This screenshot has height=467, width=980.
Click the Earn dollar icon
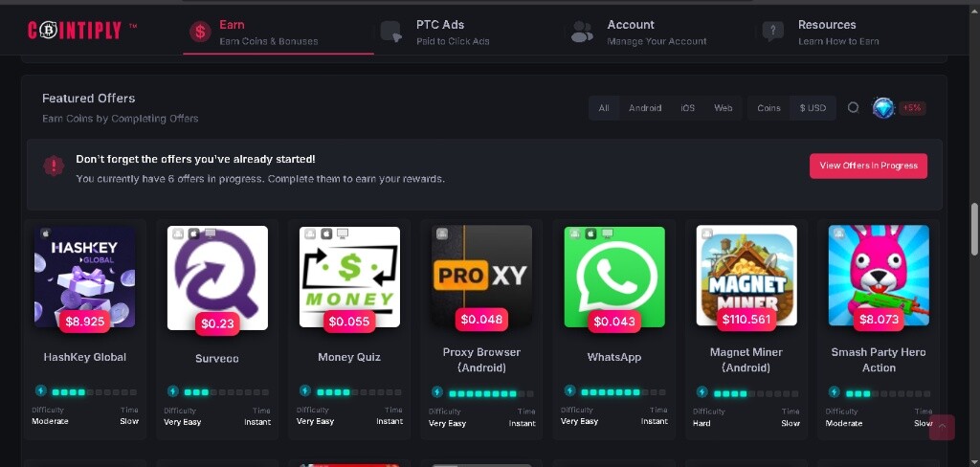(200, 32)
